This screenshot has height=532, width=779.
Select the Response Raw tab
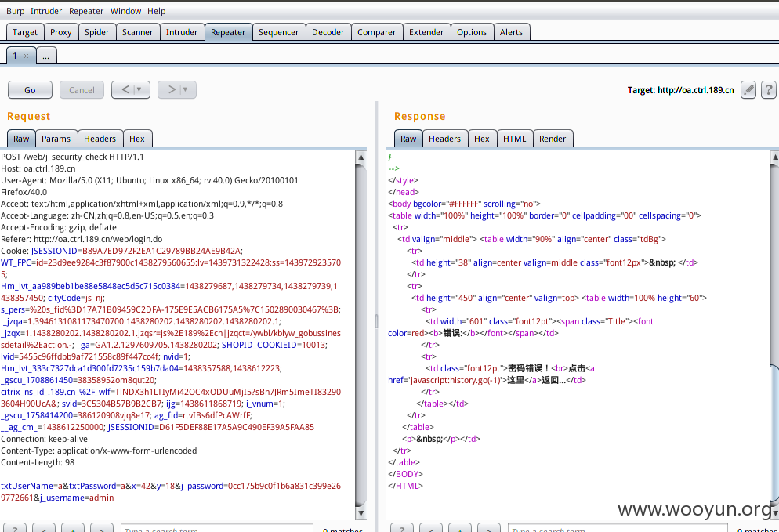click(408, 139)
